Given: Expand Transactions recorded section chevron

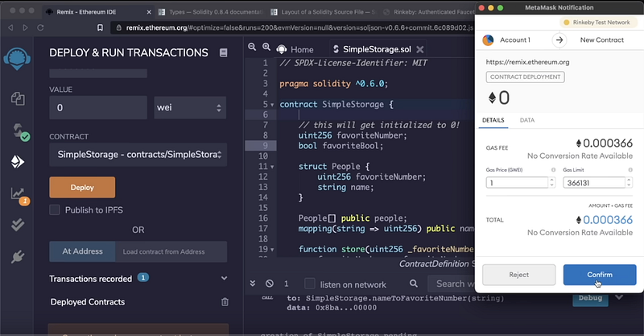Looking at the screenshot, I should click(225, 279).
